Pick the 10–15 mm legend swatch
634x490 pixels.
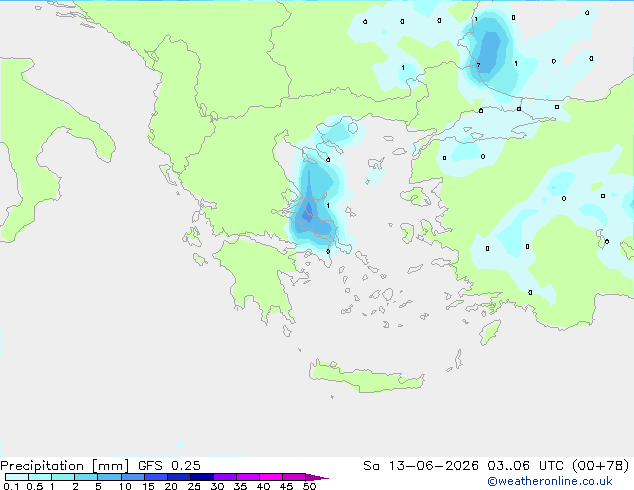(132, 477)
